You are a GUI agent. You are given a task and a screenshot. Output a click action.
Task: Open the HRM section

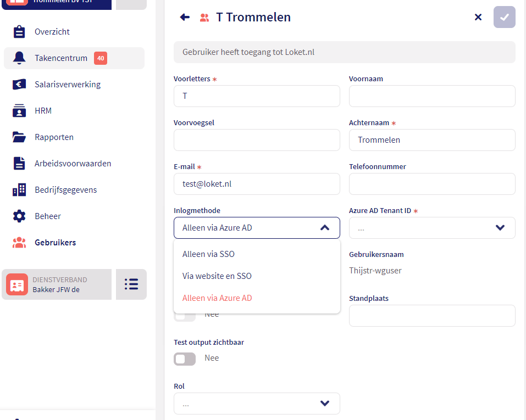pyautogui.click(x=43, y=111)
